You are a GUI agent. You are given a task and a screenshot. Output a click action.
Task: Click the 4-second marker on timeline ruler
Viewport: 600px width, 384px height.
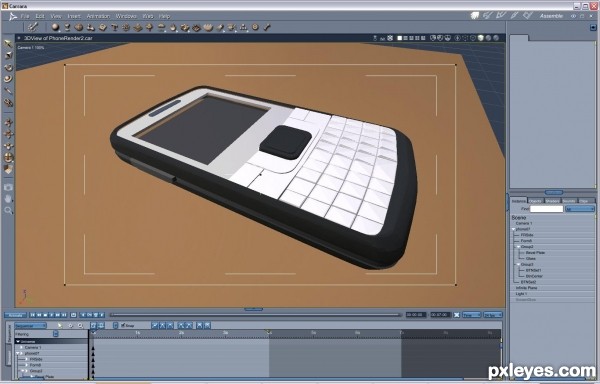269,333
